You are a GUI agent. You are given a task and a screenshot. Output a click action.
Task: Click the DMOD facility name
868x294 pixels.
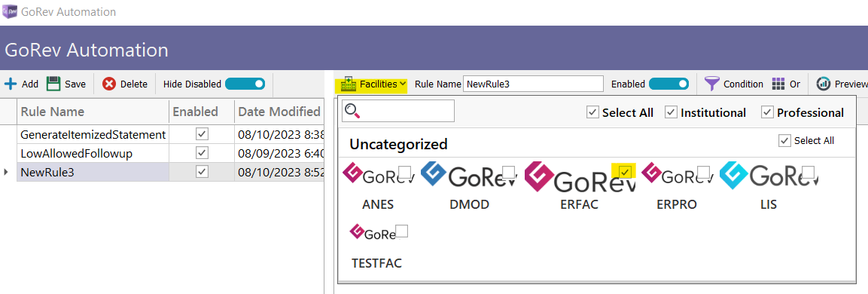click(470, 204)
